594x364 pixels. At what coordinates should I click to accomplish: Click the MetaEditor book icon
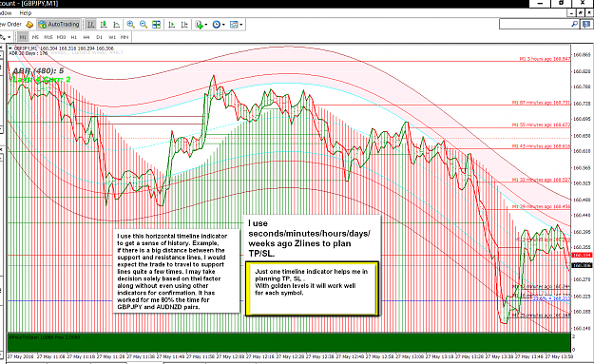29,25
